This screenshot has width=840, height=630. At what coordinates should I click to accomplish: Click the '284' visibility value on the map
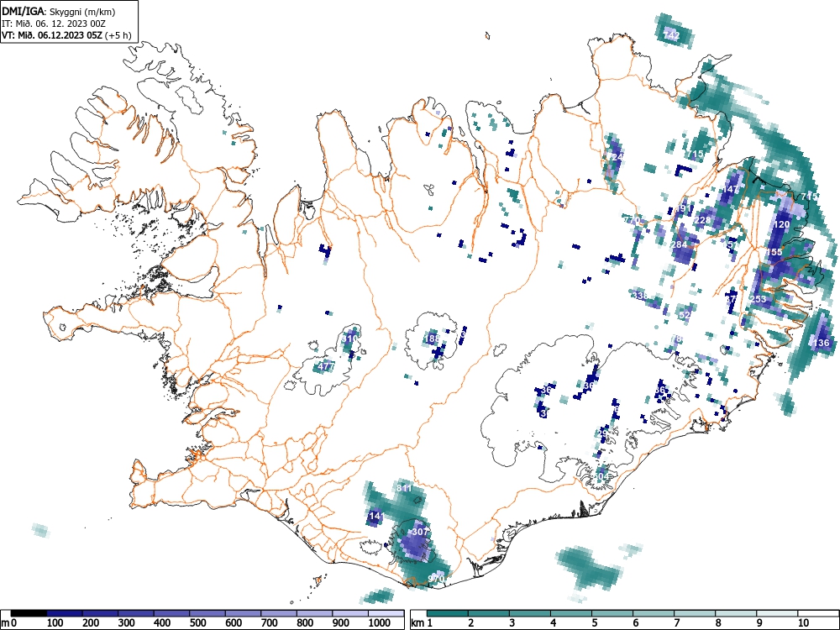click(x=679, y=244)
